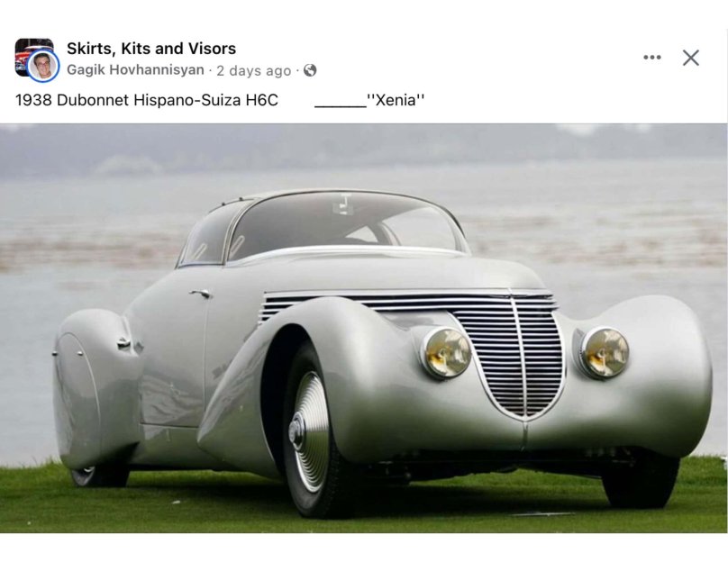Click the globe public-audience icon
This screenshot has width=728, height=562.
click(x=310, y=70)
